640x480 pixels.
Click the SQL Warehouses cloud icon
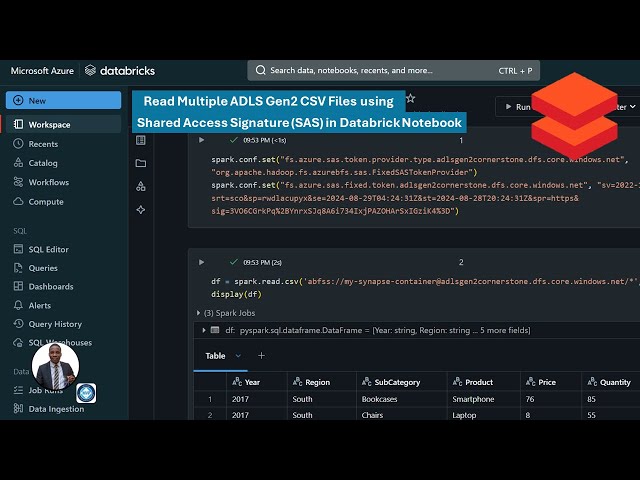tap(18, 342)
